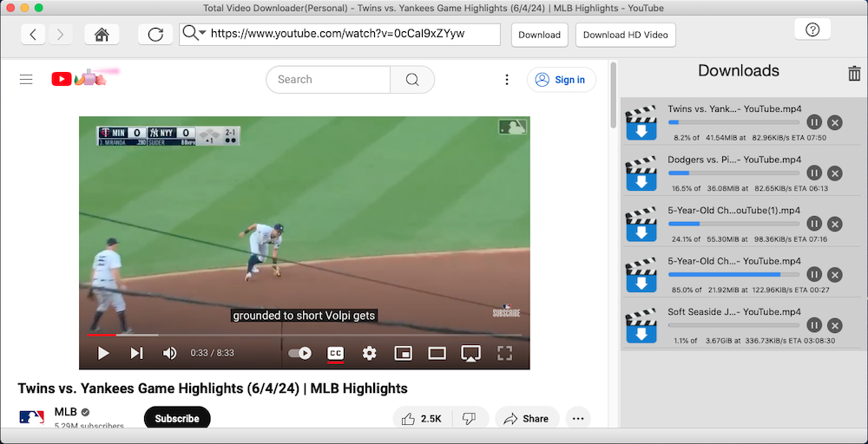Click Download HD Video button
Viewport: 868px width, 444px height.
[x=626, y=35]
